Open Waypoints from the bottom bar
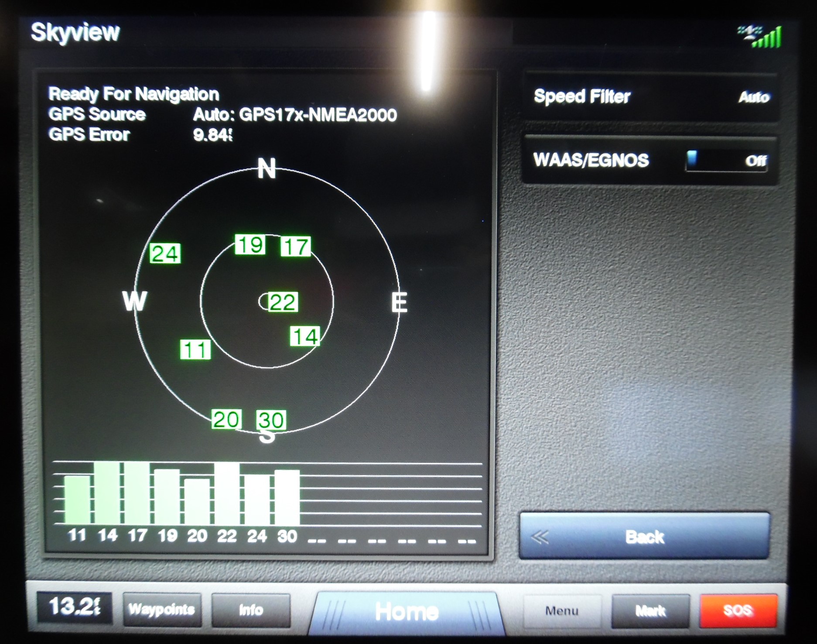817x644 pixels. (x=162, y=610)
